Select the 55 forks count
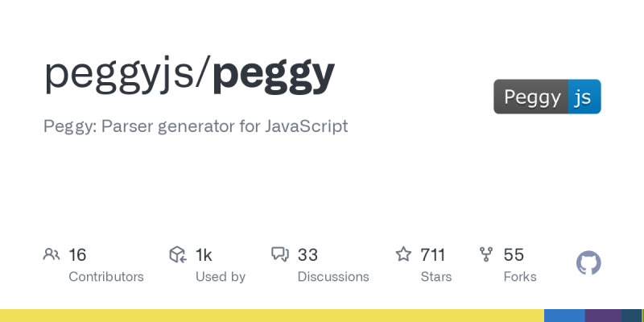This screenshot has width=644, height=322. click(x=514, y=255)
